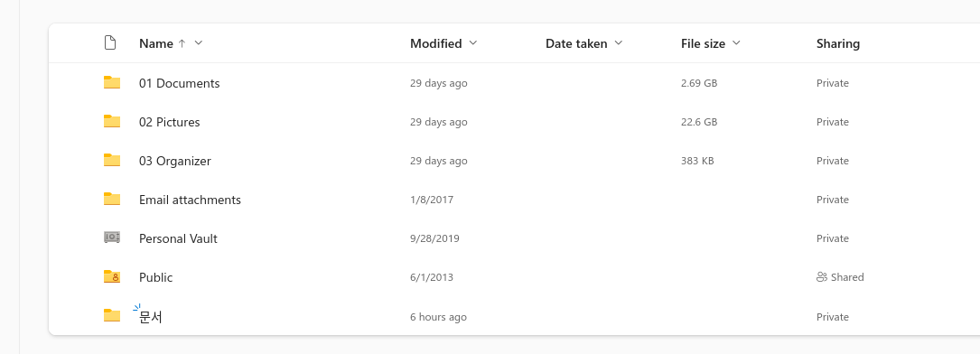Image resolution: width=980 pixels, height=354 pixels.
Task: Select the 03 Organizer row by its 383 KB size
Action: pos(697,161)
